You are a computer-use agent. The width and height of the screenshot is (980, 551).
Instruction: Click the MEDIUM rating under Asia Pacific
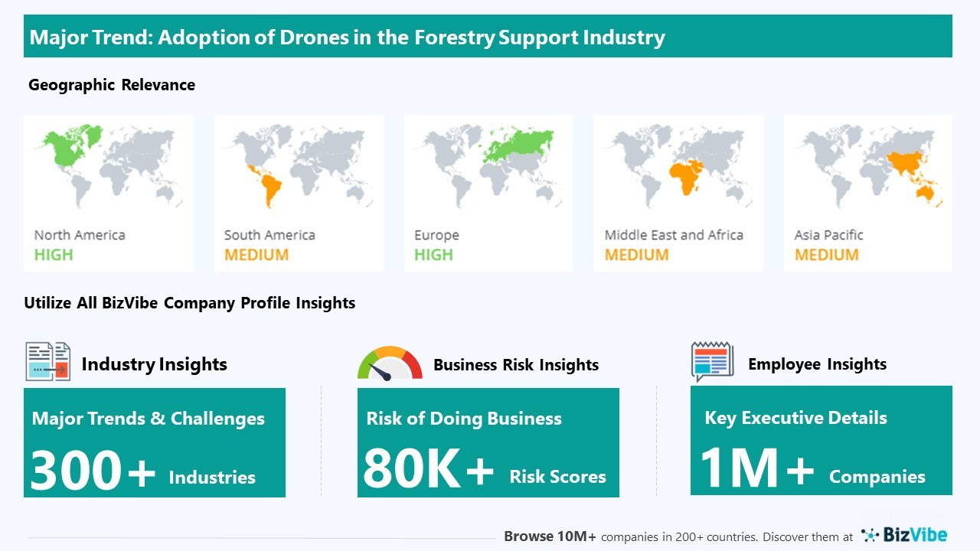click(826, 255)
